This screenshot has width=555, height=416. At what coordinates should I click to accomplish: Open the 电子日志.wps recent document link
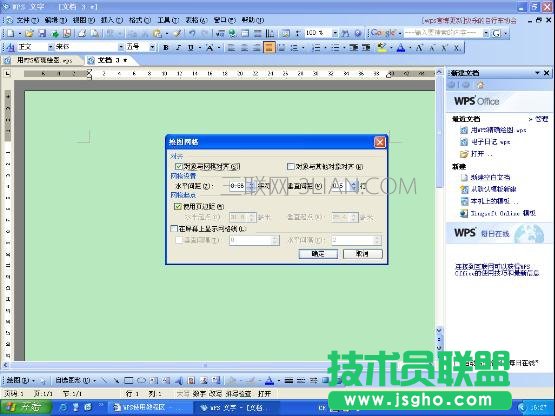(x=490, y=142)
